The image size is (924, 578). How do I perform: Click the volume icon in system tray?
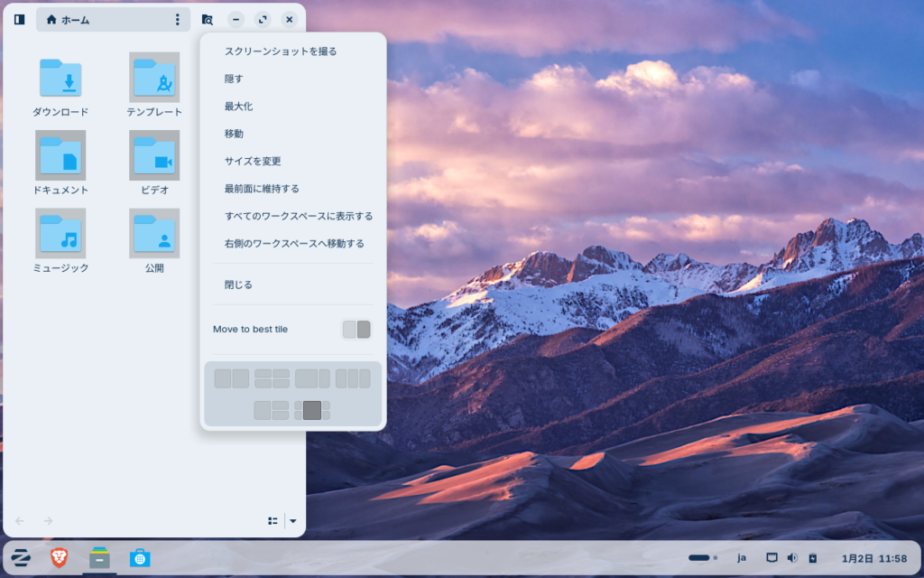click(x=792, y=558)
